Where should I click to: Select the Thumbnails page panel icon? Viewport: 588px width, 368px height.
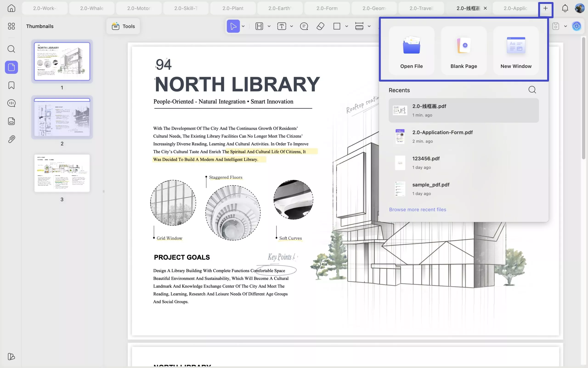[11, 67]
